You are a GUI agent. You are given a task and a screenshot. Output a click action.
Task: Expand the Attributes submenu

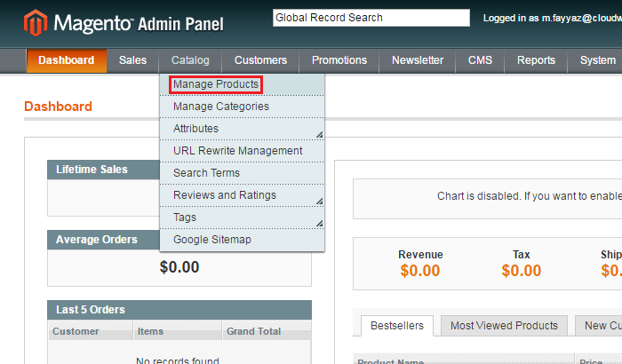(x=242, y=129)
